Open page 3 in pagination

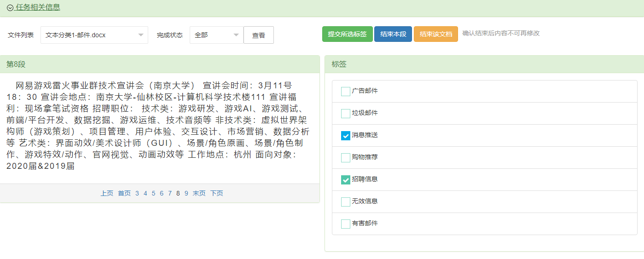(137, 193)
